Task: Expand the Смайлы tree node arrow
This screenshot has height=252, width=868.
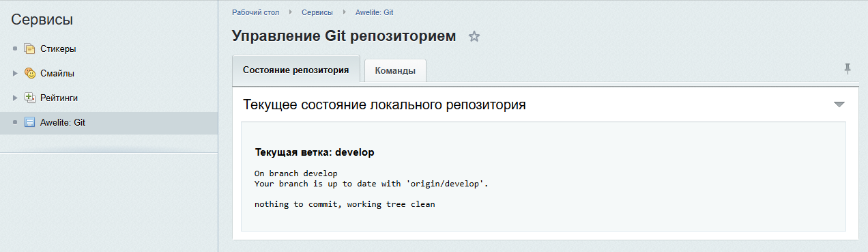Action: (15, 74)
